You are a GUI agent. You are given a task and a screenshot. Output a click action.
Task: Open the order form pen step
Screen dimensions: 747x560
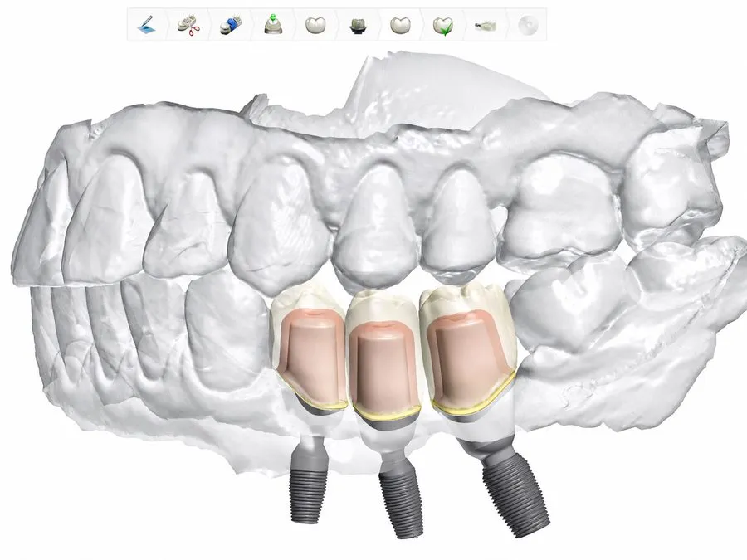[146, 24]
